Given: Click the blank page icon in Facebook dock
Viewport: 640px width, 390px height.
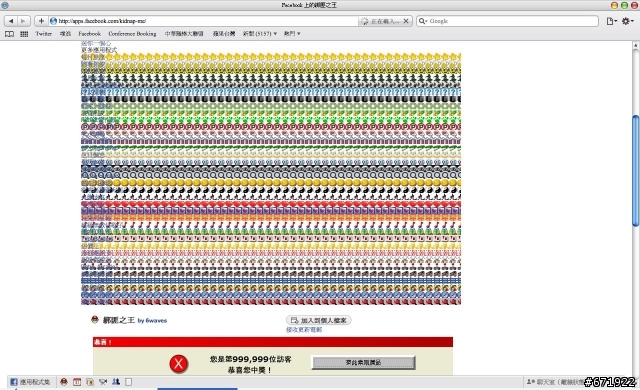Looking at the screenshot, I should 129,382.
